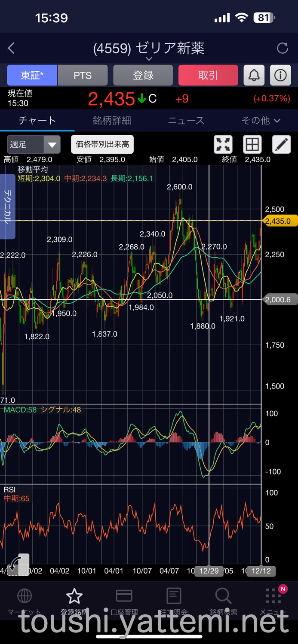Open the chart drawing pencil tool
This screenshot has height=644, width=298.
coord(282,145)
